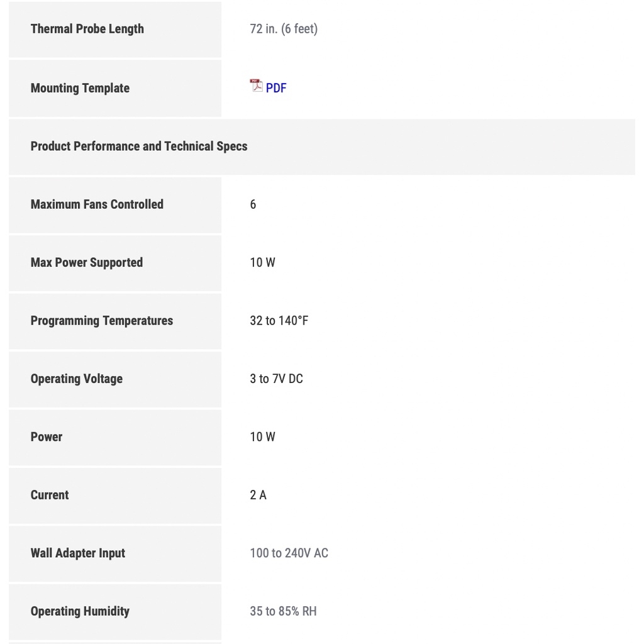Click the Programming Temperatures label
Screen dimensions: 644x644
(101, 321)
